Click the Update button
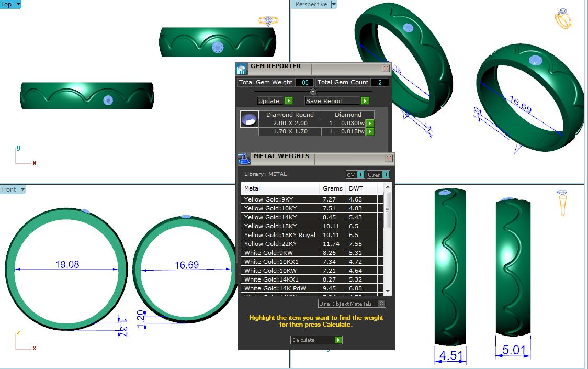Viewport: 588px width, 369px height. 274,101
